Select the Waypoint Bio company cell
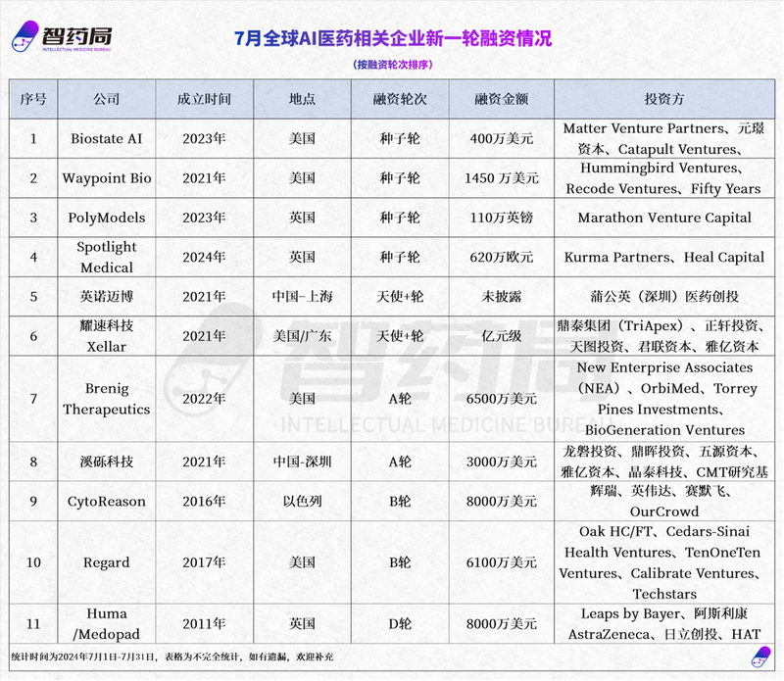 click(x=107, y=178)
